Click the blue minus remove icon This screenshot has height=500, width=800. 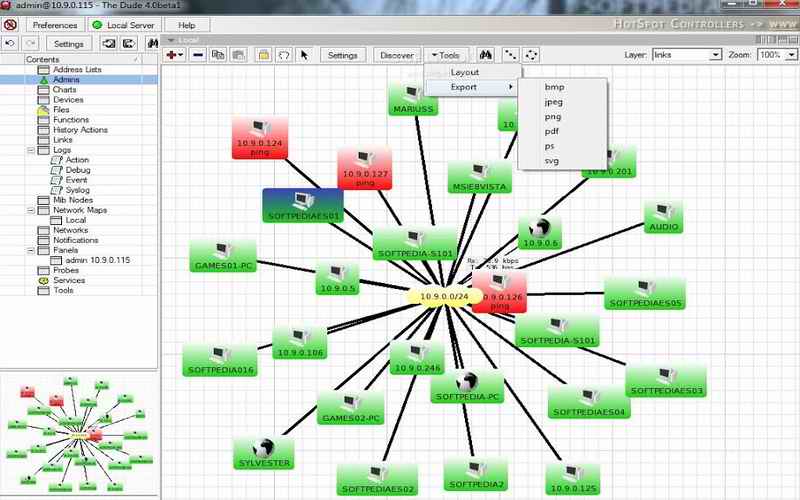click(x=198, y=55)
